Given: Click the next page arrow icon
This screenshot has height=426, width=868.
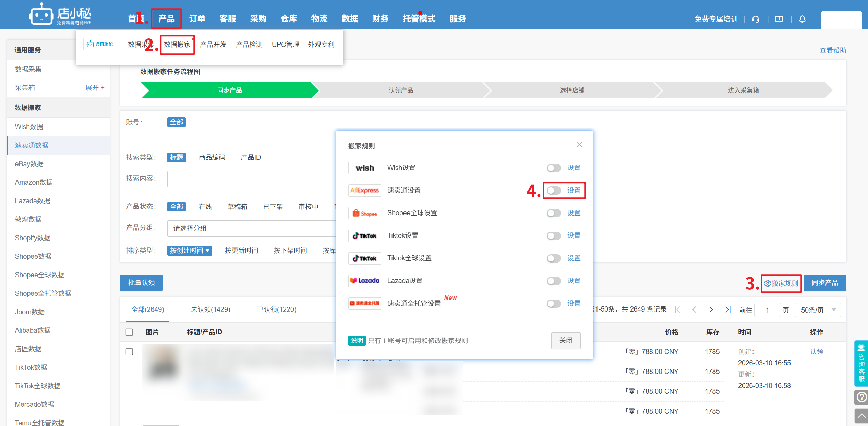Looking at the screenshot, I should 711,309.
